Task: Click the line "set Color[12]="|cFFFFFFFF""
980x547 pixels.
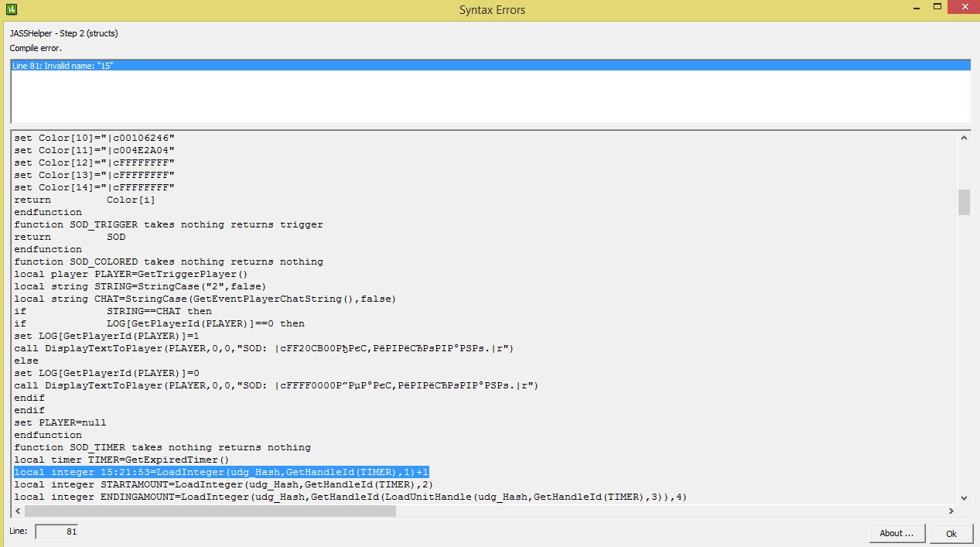Action: [94, 162]
